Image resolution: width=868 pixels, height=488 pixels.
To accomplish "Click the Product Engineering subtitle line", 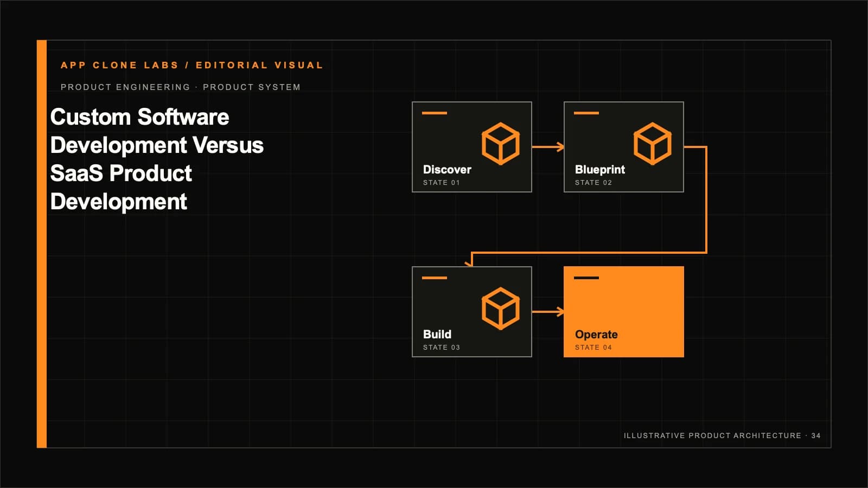I will pos(181,87).
